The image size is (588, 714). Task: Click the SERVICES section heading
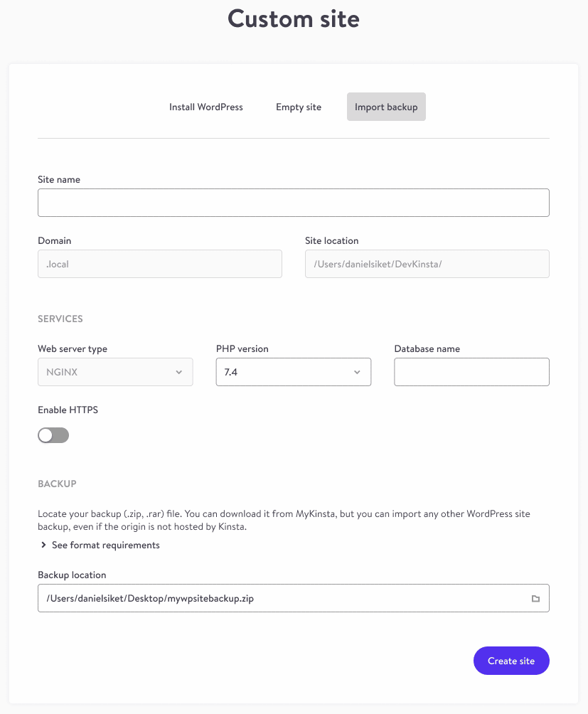click(60, 319)
